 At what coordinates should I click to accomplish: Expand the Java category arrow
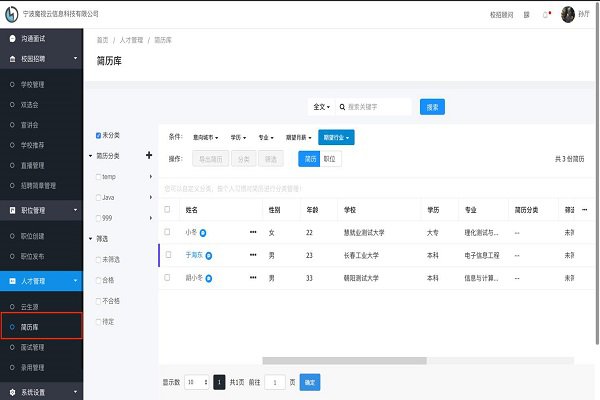point(151,197)
